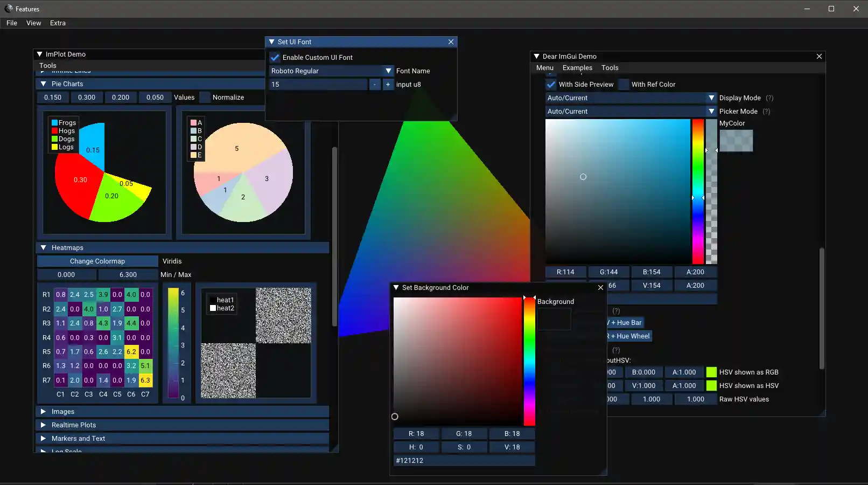This screenshot has width=868, height=485.
Task: Collapse the ImPlot Demo window triangle
Action: point(39,54)
